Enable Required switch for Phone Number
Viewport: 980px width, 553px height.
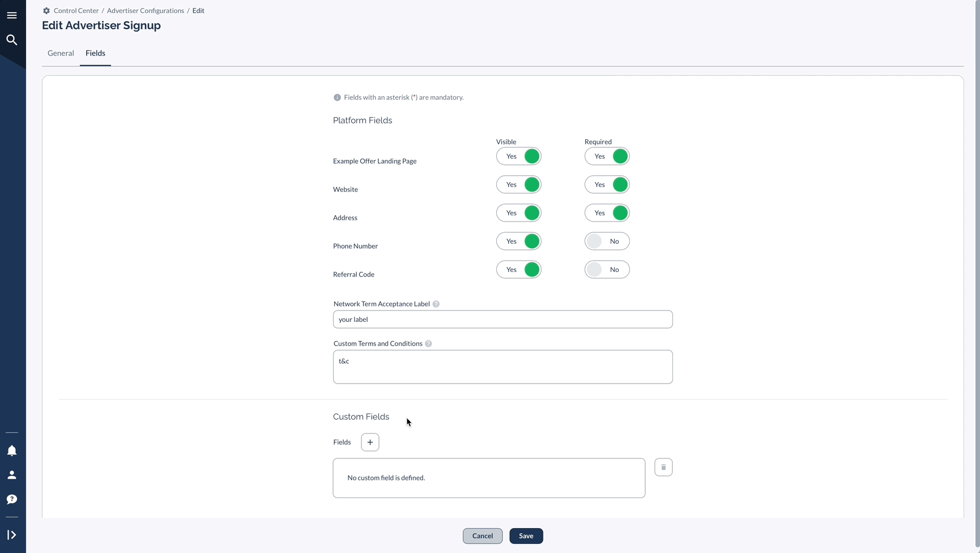point(607,241)
